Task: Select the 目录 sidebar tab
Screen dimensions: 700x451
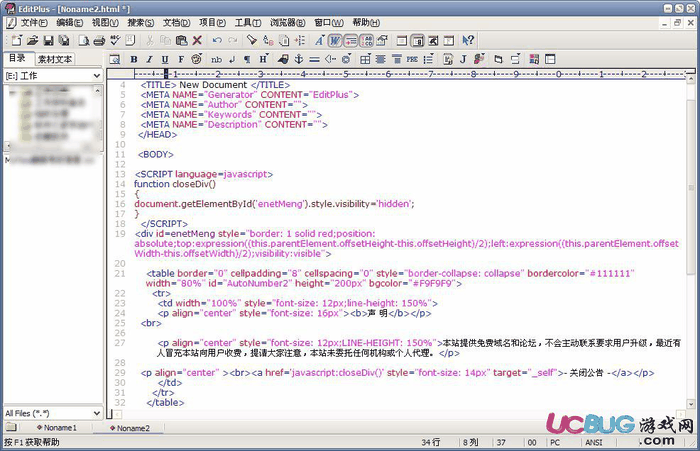Action: [x=17, y=58]
